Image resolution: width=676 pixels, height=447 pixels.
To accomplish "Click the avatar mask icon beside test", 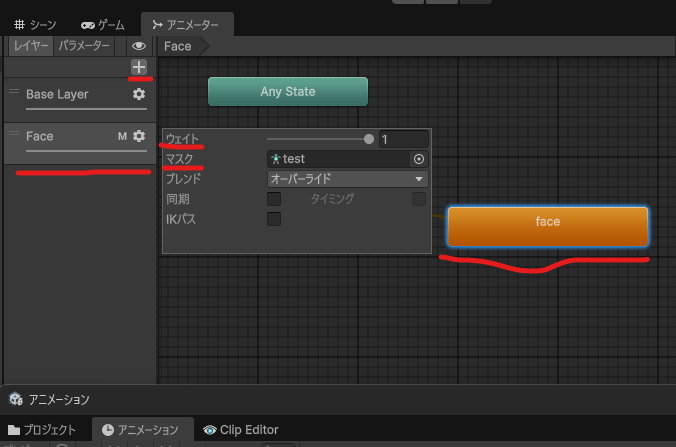I will pos(275,159).
